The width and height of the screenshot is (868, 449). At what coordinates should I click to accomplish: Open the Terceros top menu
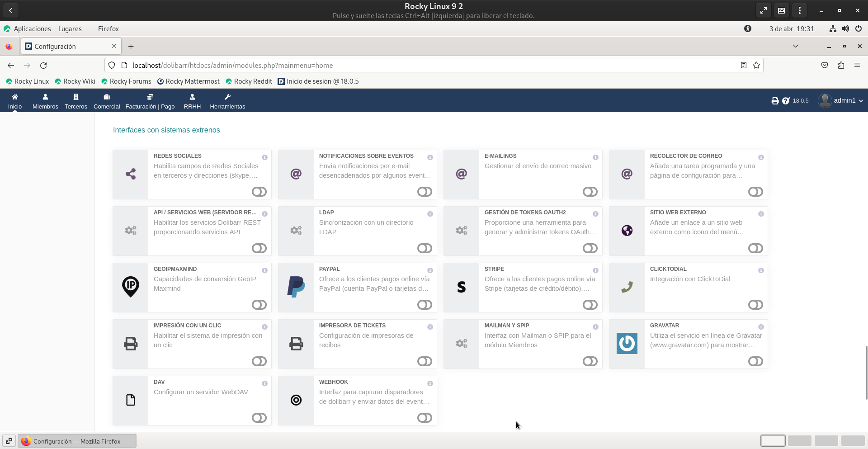76,101
